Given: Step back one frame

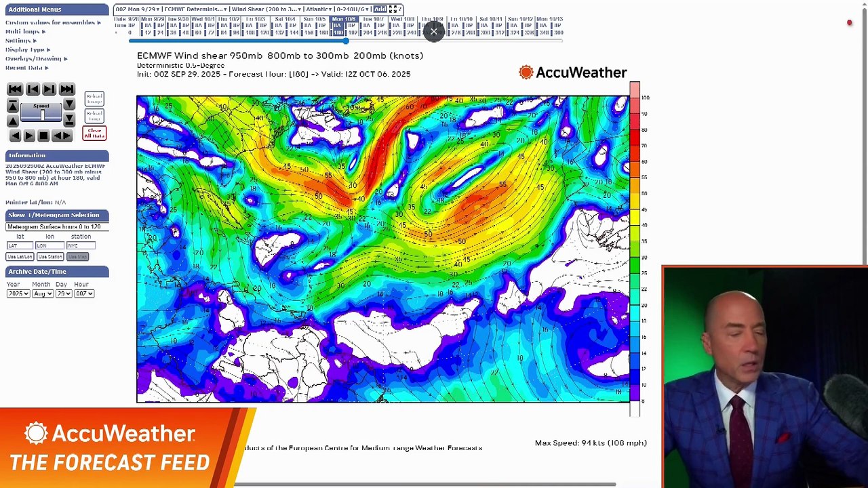Looking at the screenshot, I should 32,89.
